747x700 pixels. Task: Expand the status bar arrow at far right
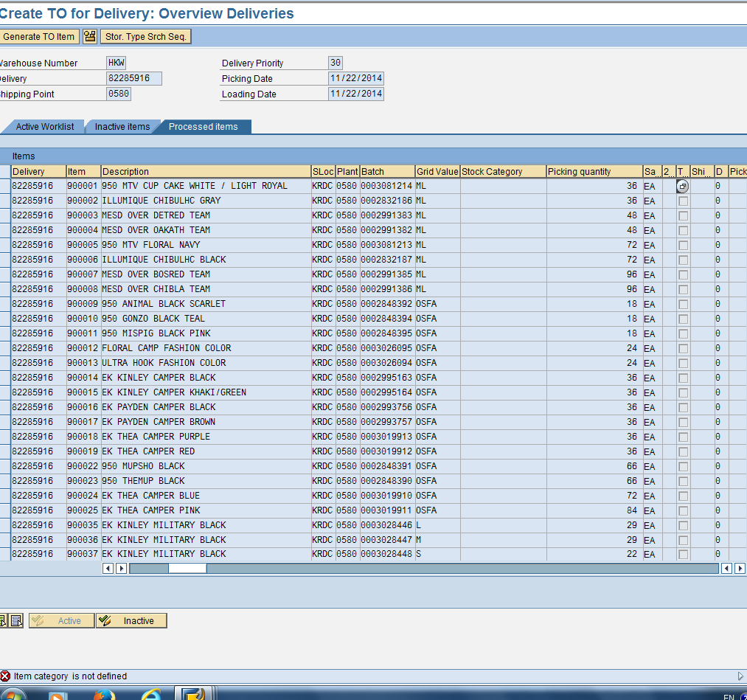(740, 676)
